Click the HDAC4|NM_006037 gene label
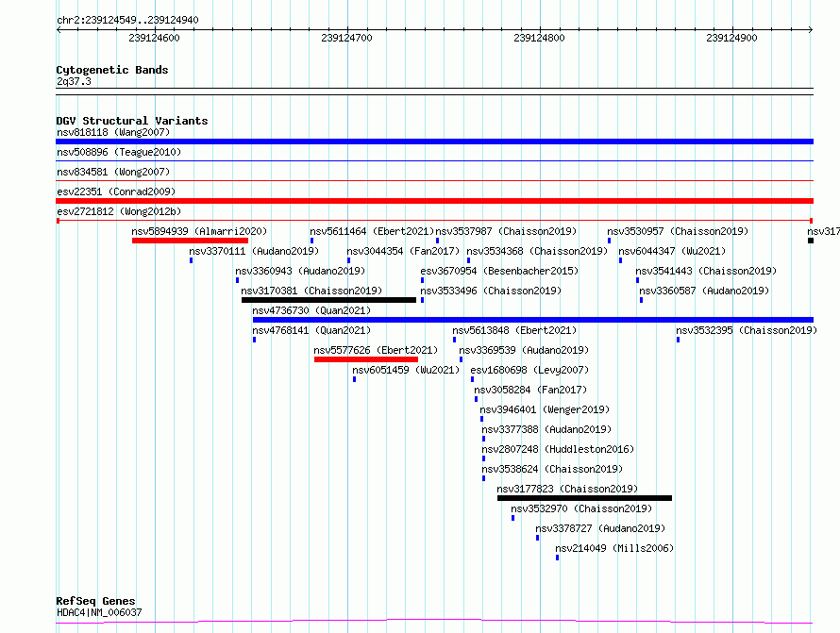 [x=99, y=612]
